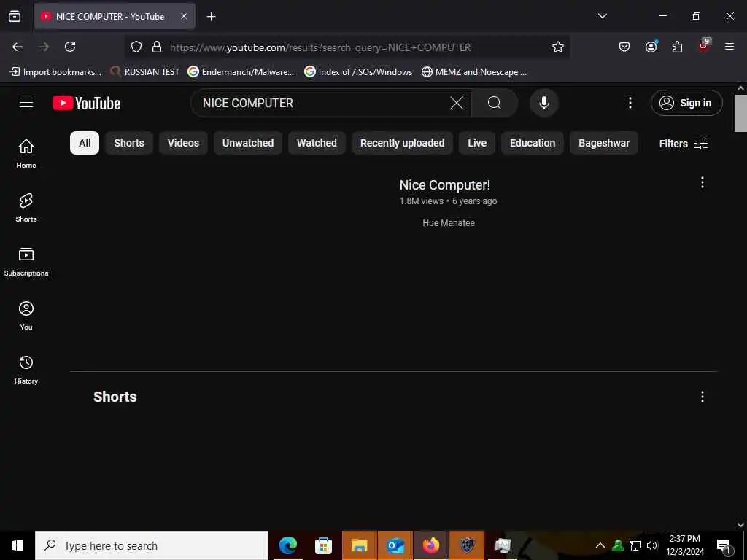The height and width of the screenshot is (560, 747).
Task: Start voice search with microphone
Action: [x=544, y=103]
